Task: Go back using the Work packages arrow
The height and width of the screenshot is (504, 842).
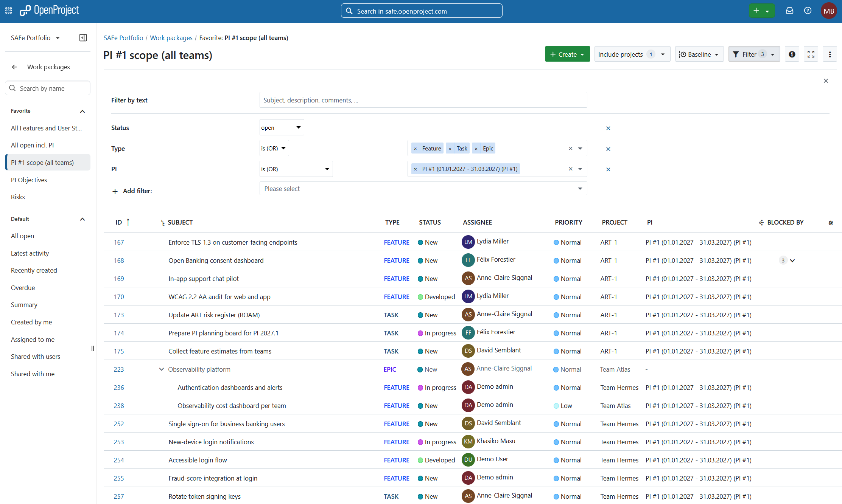Action: (14, 67)
